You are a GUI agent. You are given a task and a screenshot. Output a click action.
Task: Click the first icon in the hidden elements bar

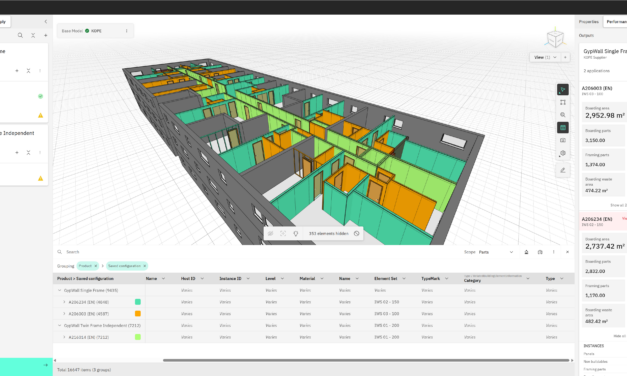(x=270, y=234)
